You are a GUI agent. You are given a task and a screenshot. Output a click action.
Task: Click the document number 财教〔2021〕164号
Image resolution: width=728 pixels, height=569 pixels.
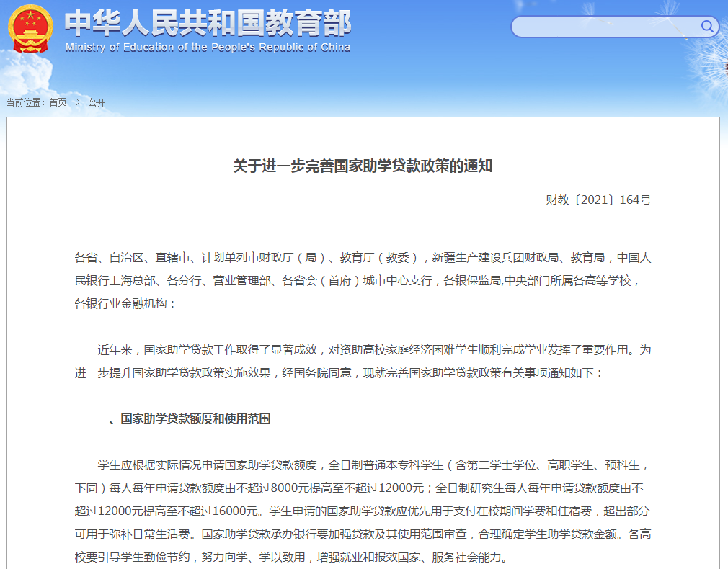pos(598,200)
